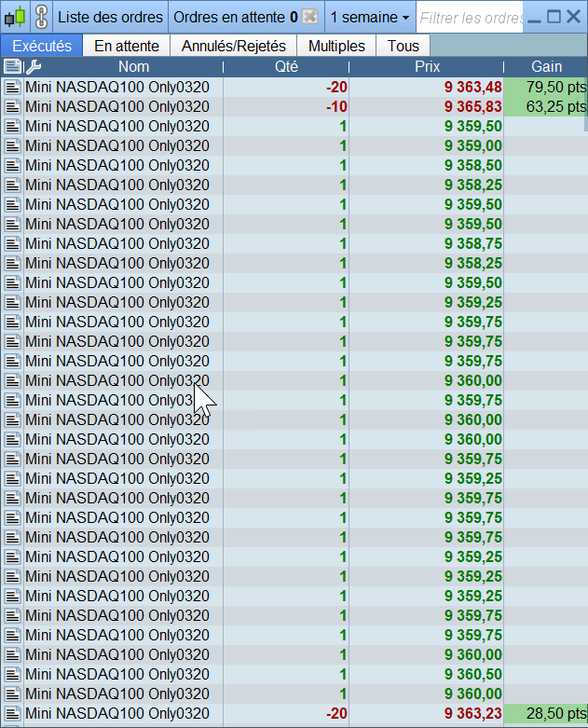Open details icon for order at 9 360,50
This screenshot has width=588, height=728.
pos(12,674)
